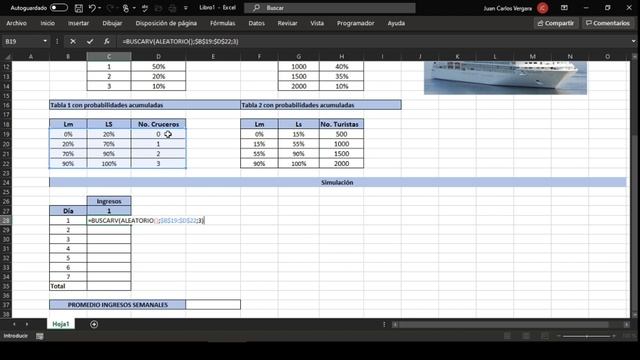This screenshot has height=360, width=640.
Task: Switch to Page Layout view icon
Action: (x=526, y=336)
